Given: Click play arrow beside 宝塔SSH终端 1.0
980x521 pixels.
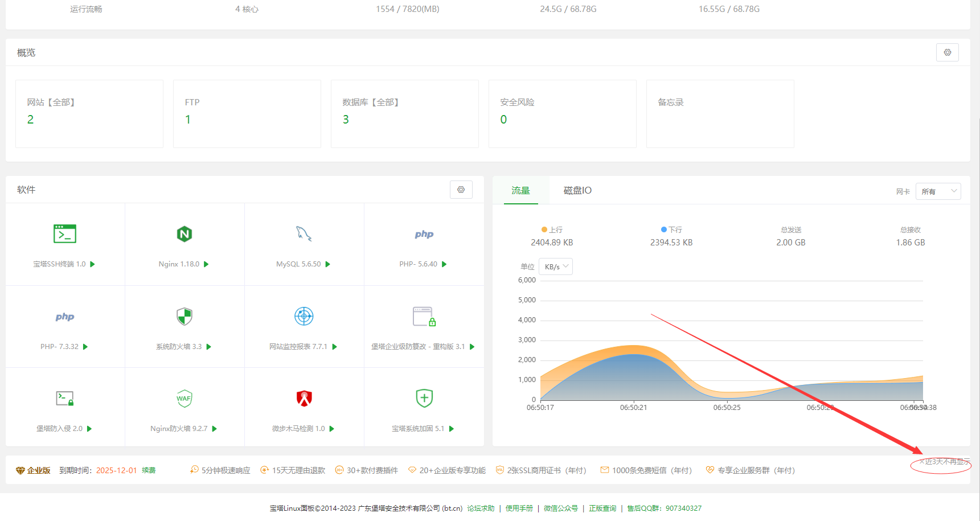Looking at the screenshot, I should 92,264.
